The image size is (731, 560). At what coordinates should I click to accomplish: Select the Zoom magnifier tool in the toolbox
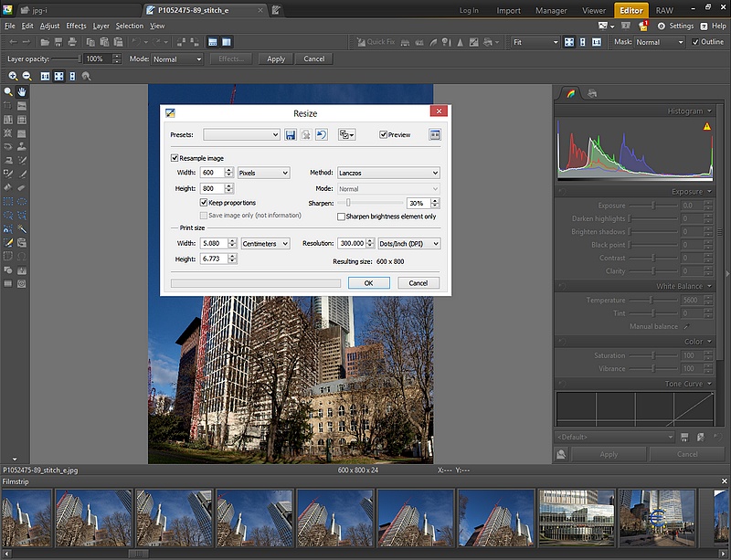click(8, 92)
